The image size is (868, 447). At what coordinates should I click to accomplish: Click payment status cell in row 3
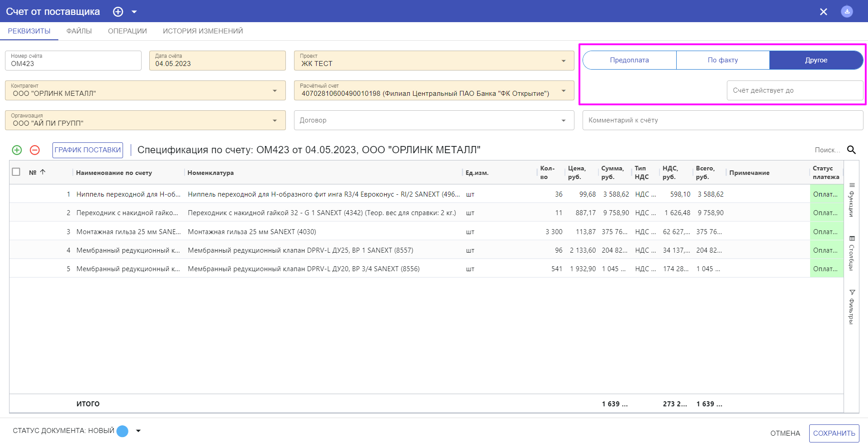point(826,232)
